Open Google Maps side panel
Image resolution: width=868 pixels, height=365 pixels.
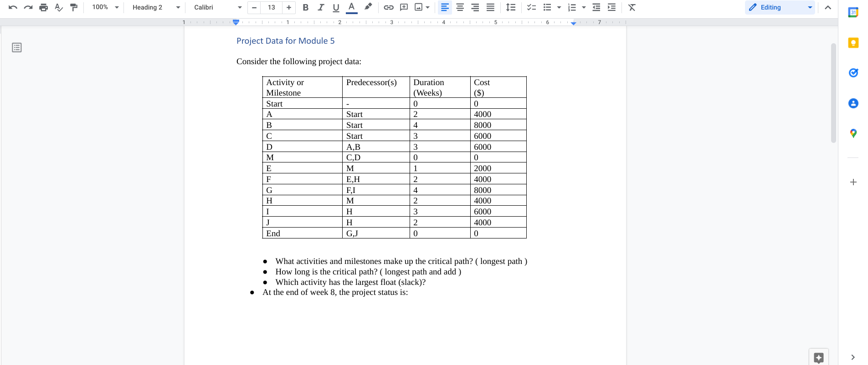853,133
